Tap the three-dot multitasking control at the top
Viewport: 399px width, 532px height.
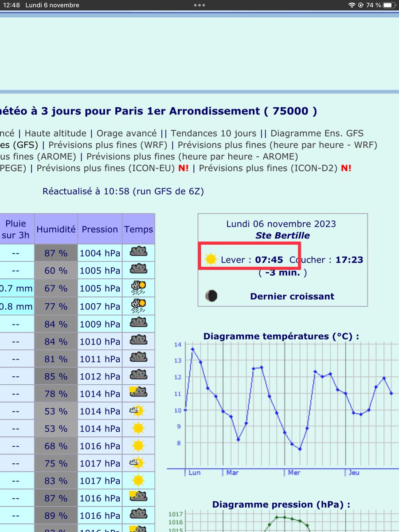[x=199, y=5]
